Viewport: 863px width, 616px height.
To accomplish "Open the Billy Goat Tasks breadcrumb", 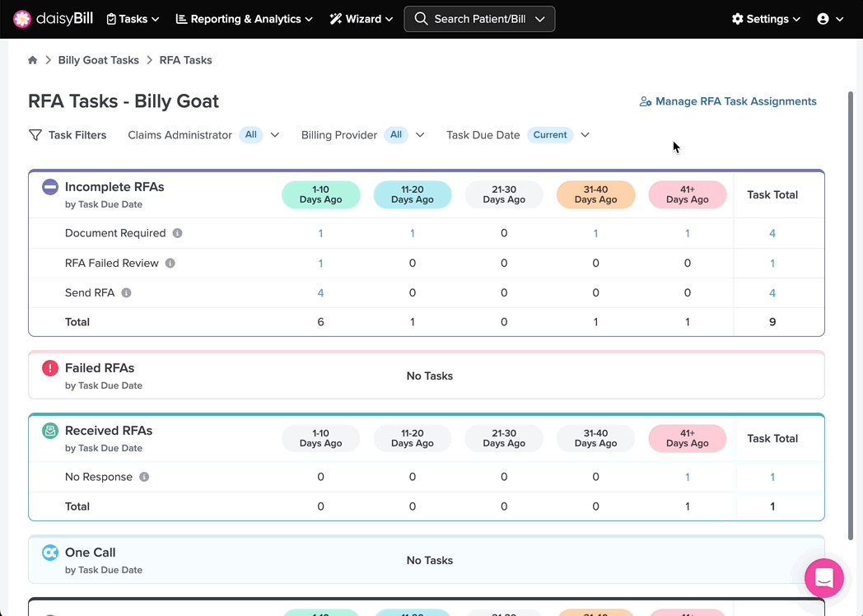I will click(99, 60).
